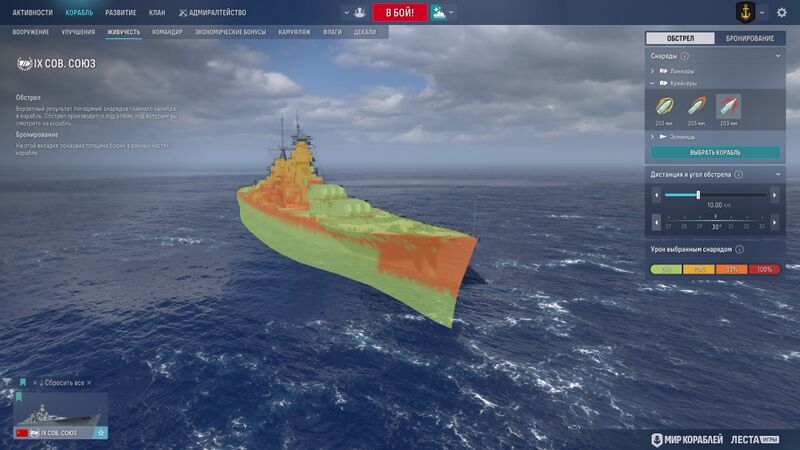Open the РАЗВИТИЕ menu

tap(120, 12)
